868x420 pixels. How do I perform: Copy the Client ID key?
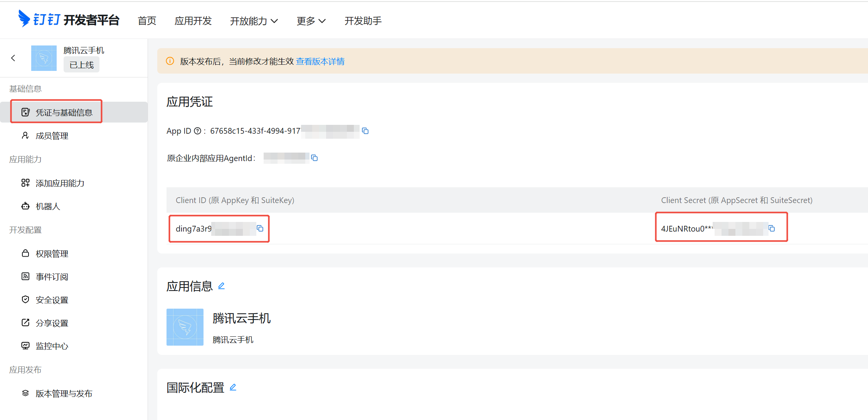260,228
